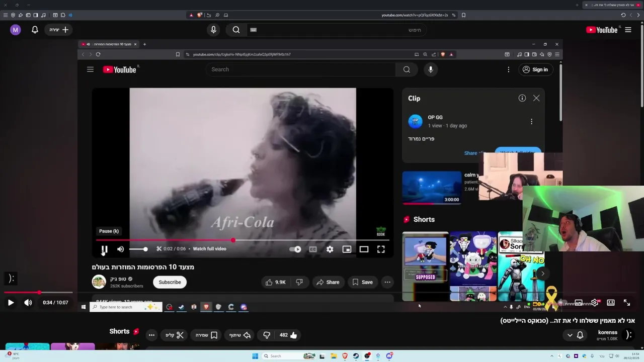Click the outer address bar URL youtube.com/watch
Image resolution: width=644 pixels, height=362 pixels.
coord(415,15)
